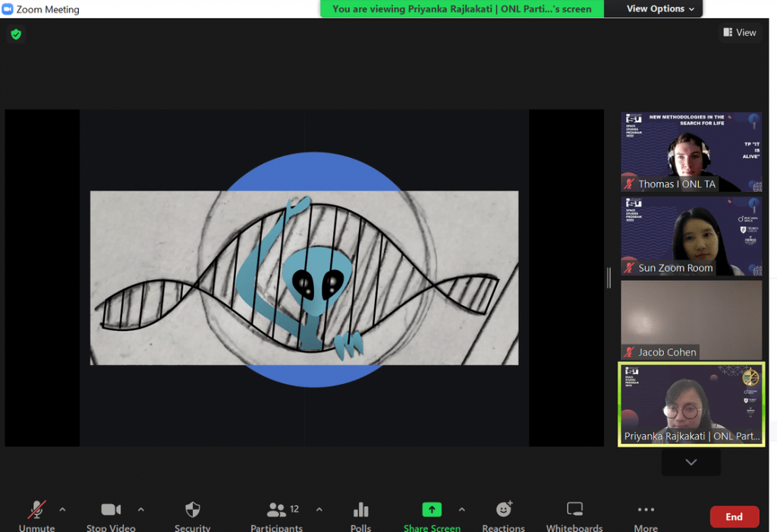Click the red End meeting button

point(734,517)
